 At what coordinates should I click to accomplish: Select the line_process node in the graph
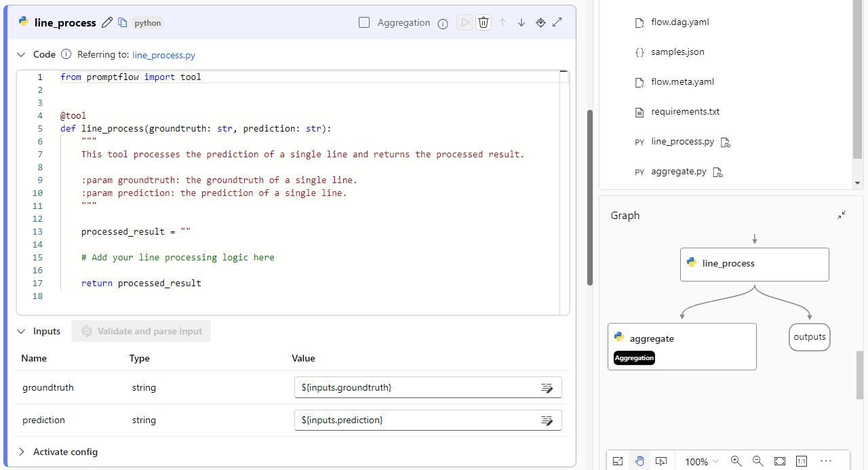click(755, 264)
